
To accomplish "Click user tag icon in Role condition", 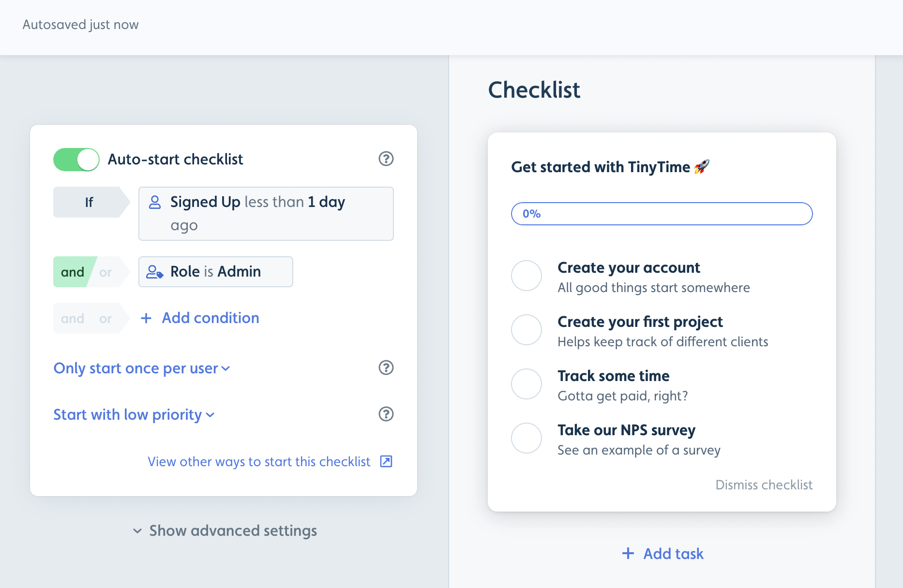I will [155, 272].
